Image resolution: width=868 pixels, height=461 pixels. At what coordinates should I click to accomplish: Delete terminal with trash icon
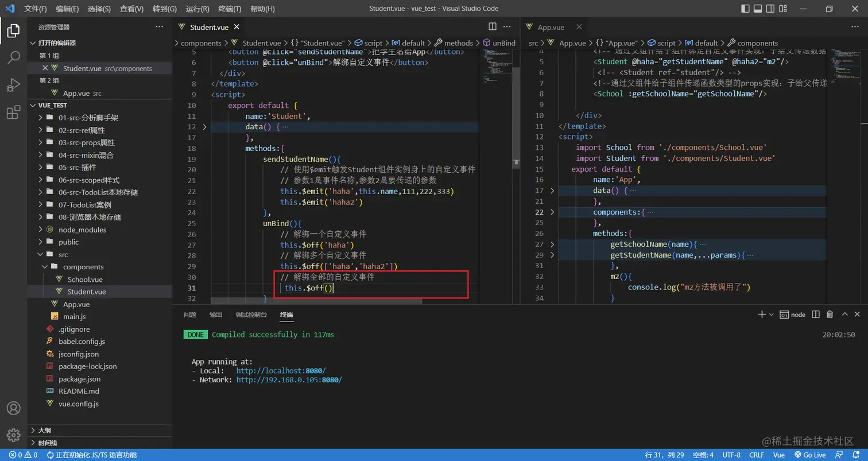[830, 315]
